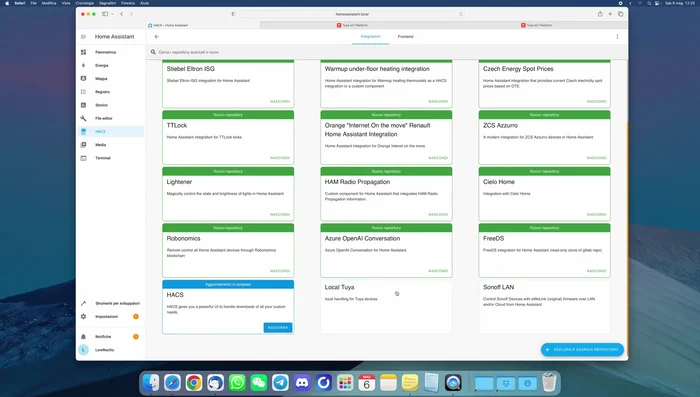This screenshot has width=700, height=397.
Task: Open File editor in the sidebar
Action: (110, 118)
